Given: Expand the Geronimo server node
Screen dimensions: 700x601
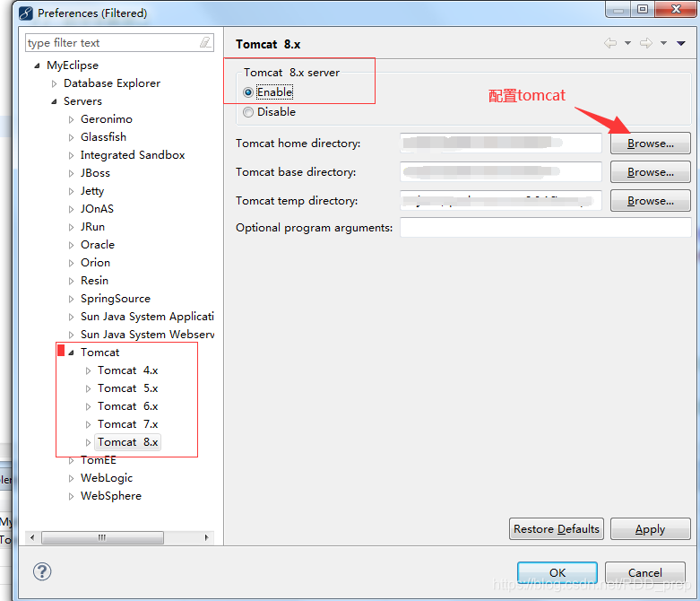Looking at the screenshot, I should pos(71,119).
